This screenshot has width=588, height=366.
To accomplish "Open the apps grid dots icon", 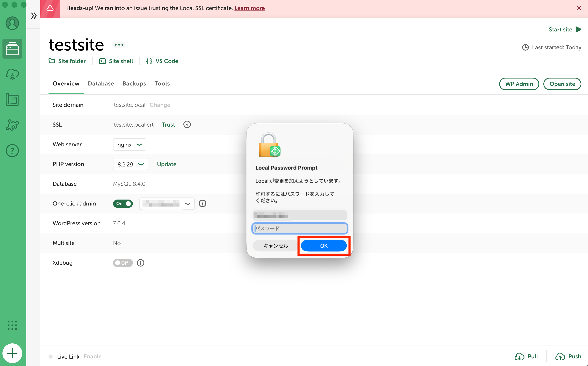I will click(12, 325).
